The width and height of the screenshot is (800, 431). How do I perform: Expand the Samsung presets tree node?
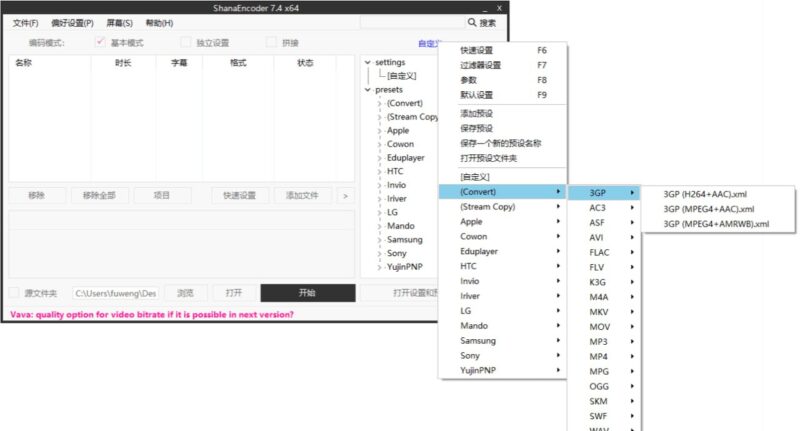click(x=379, y=240)
